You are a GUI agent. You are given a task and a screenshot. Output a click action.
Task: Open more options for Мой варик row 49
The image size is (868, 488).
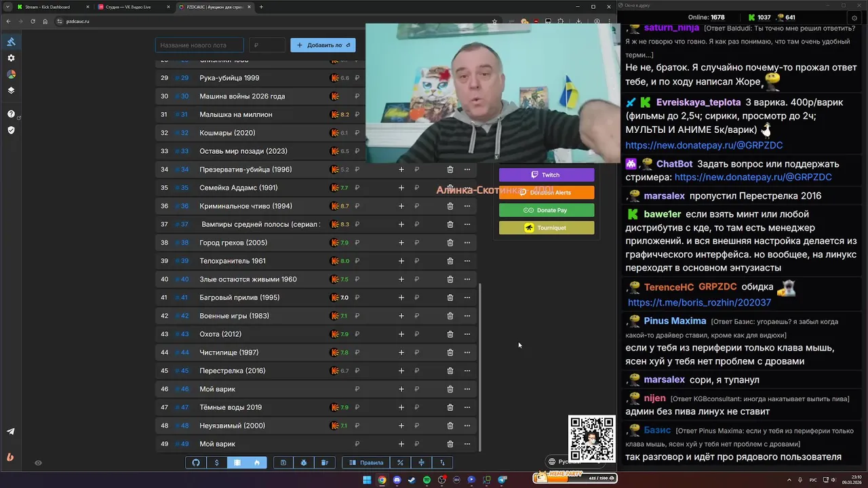coord(467,444)
